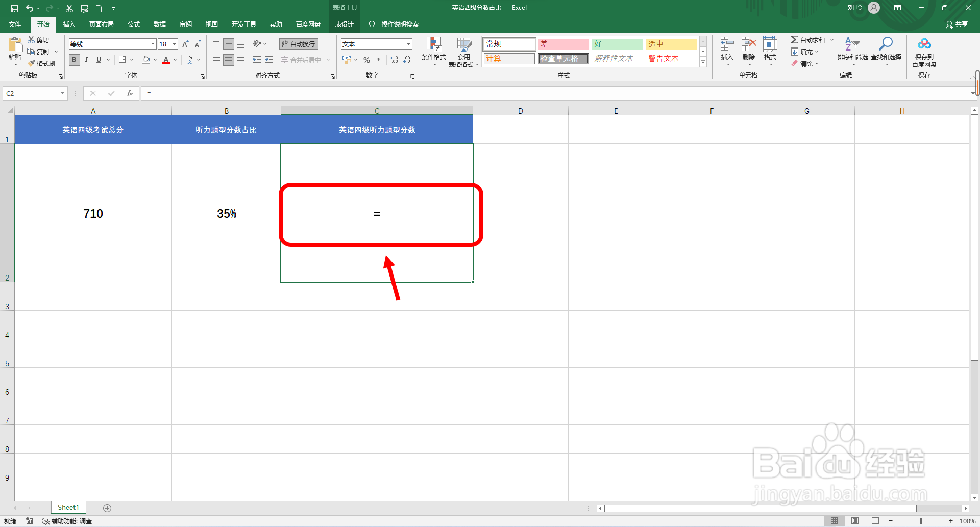Open the number format dropdown
Viewport: 980px width, 527px height.
(x=408, y=44)
